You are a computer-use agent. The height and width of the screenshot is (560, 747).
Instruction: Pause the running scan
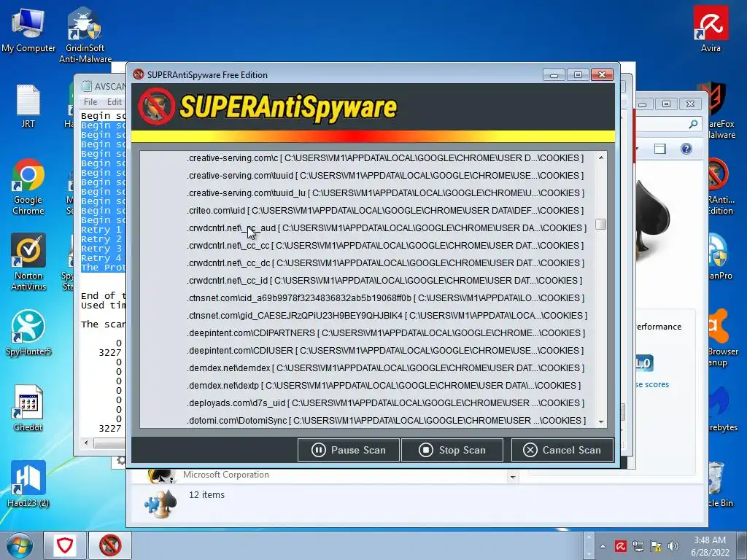[x=348, y=450]
